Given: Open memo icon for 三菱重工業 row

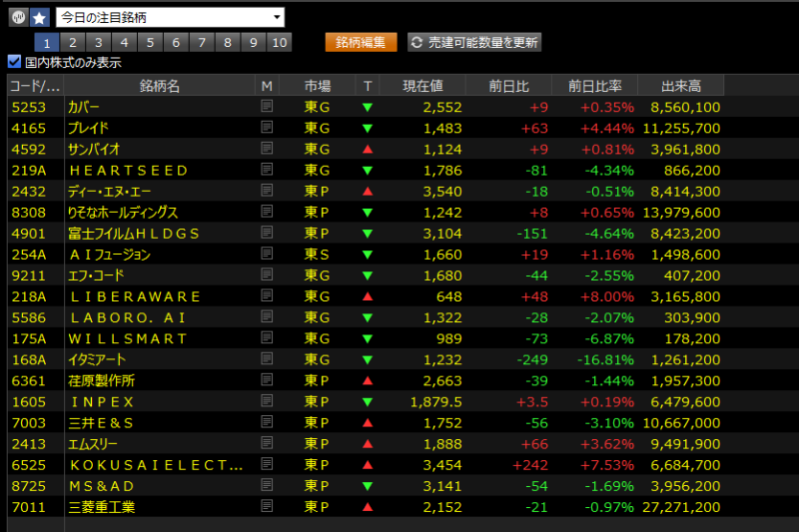Looking at the screenshot, I should tap(267, 506).
